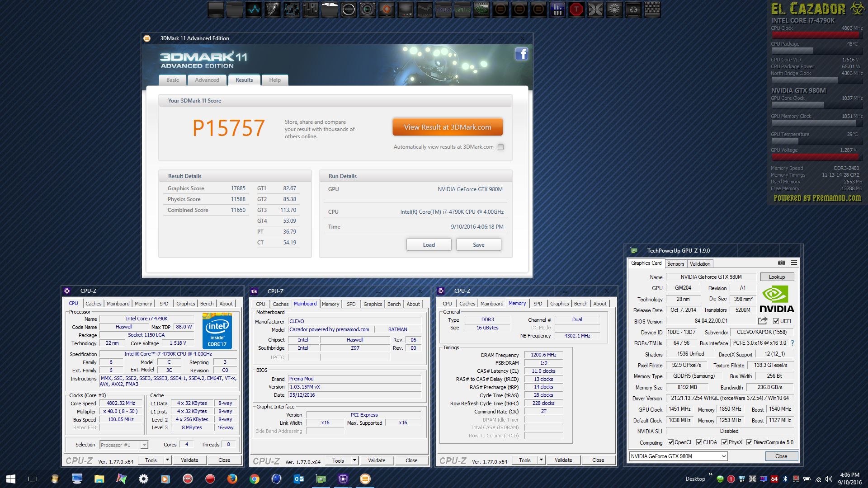Click the Load button in Run Details
Image resolution: width=868 pixels, height=488 pixels.
coord(429,244)
